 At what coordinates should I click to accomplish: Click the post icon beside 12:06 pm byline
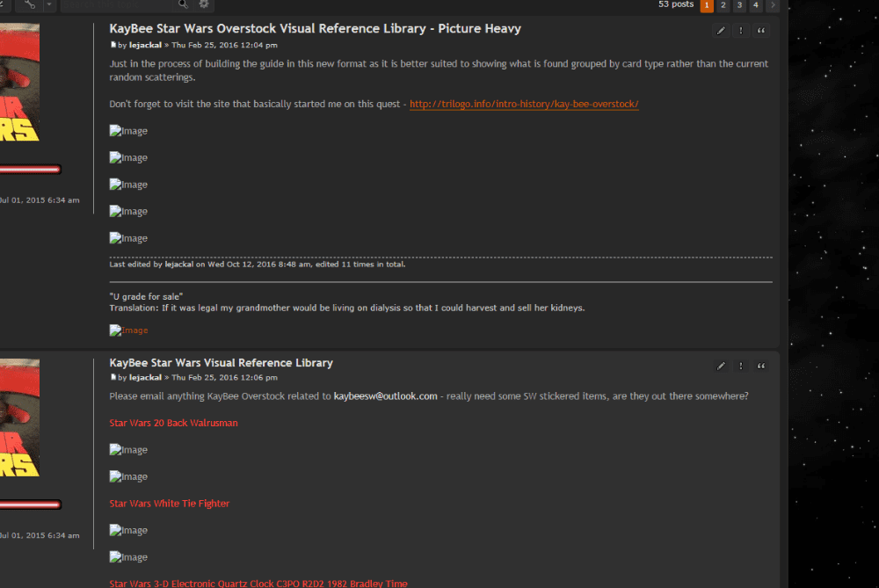113,377
